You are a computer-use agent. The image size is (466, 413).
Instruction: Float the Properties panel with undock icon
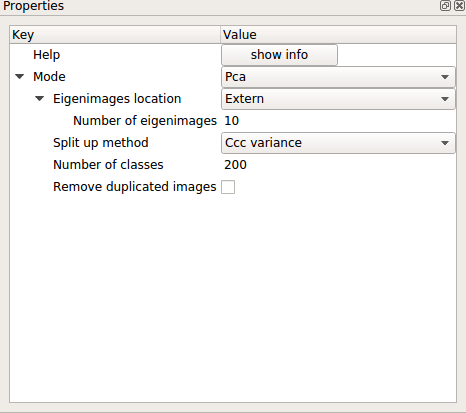click(445, 6)
